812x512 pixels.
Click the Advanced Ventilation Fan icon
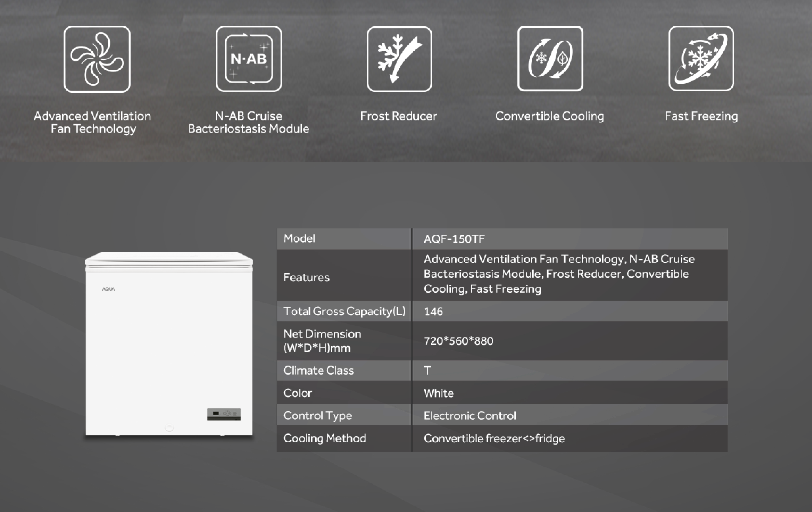point(97,59)
